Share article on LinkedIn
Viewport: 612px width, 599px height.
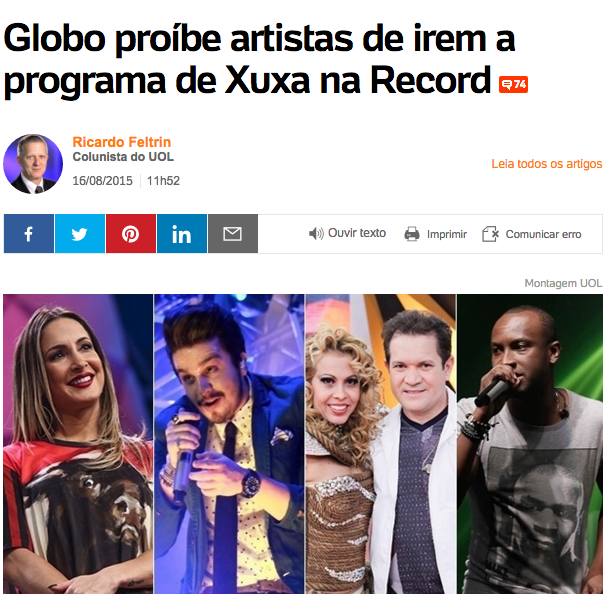coord(182,233)
